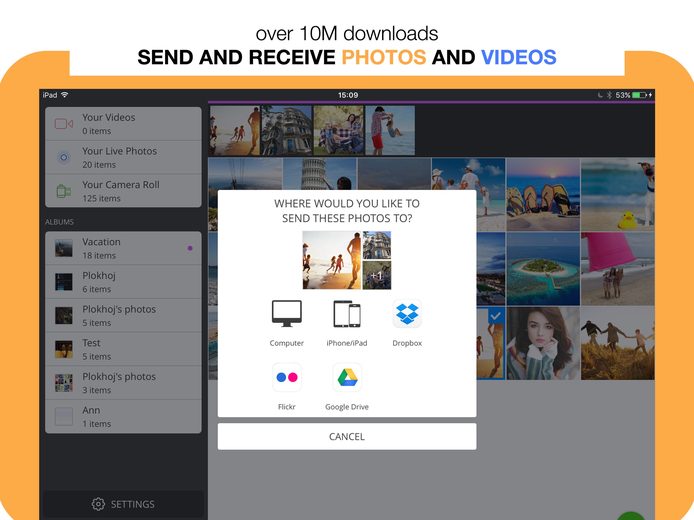
Task: Click the Ann album thumbnail icon
Action: click(64, 416)
